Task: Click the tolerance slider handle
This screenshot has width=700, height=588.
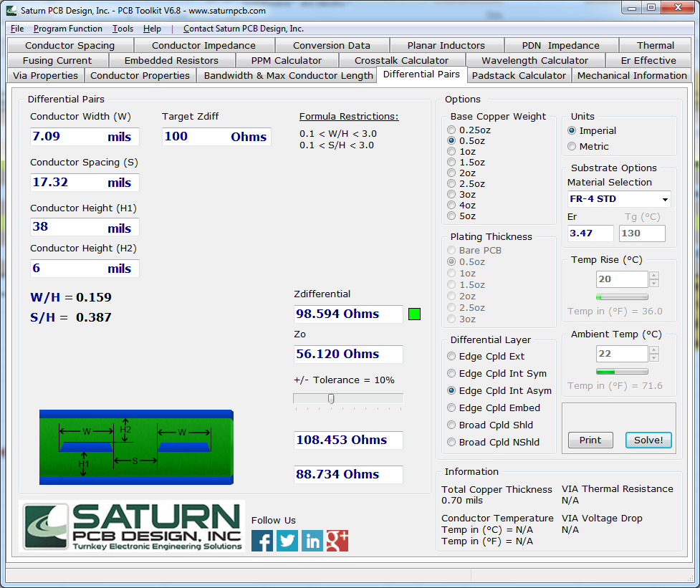Action: pos(332,399)
